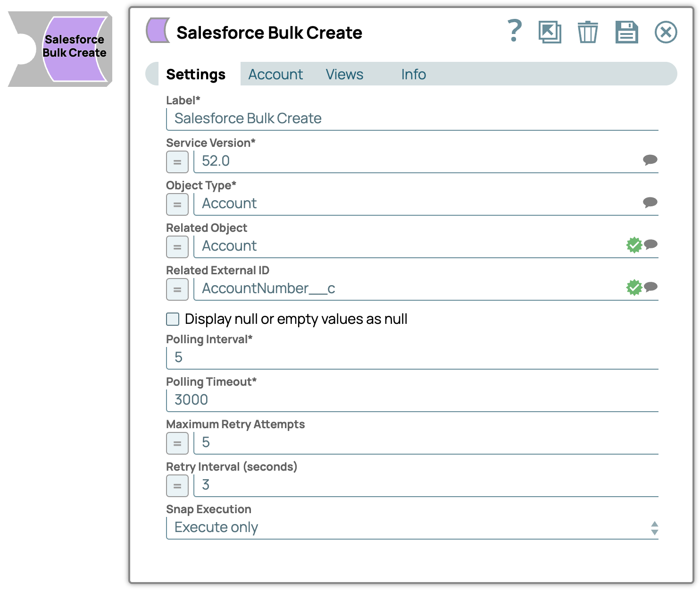Open suggestions bubble for Object Type
Viewport: 700px width, 592px height.
pyautogui.click(x=650, y=203)
